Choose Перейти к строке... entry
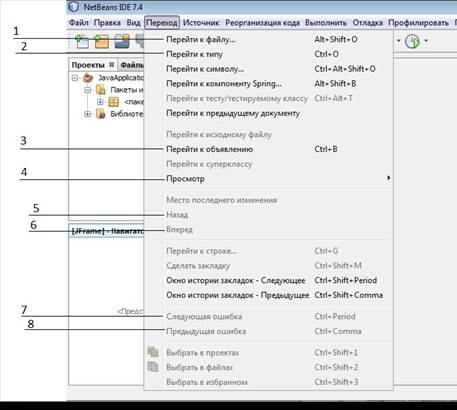457x410 pixels. pyautogui.click(x=269, y=251)
